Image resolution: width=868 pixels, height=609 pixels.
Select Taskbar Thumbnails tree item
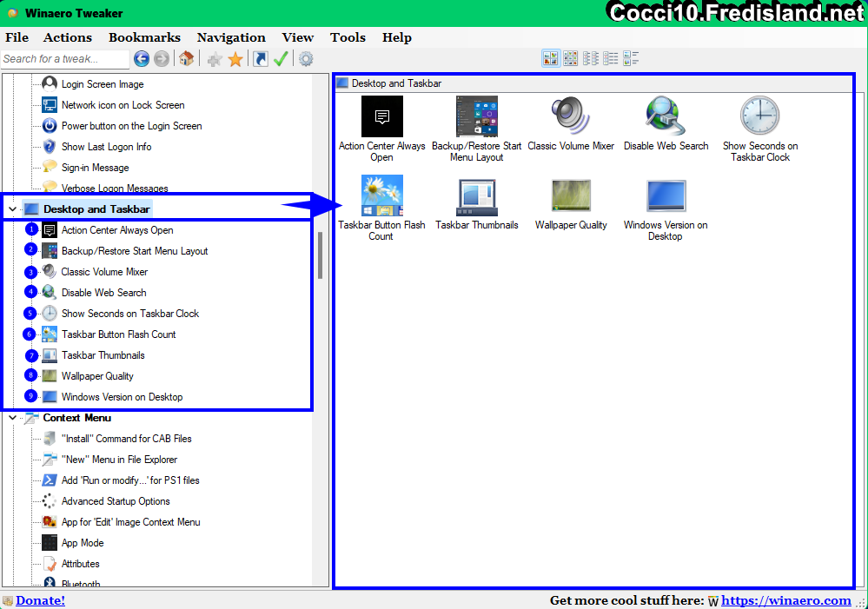coord(103,355)
